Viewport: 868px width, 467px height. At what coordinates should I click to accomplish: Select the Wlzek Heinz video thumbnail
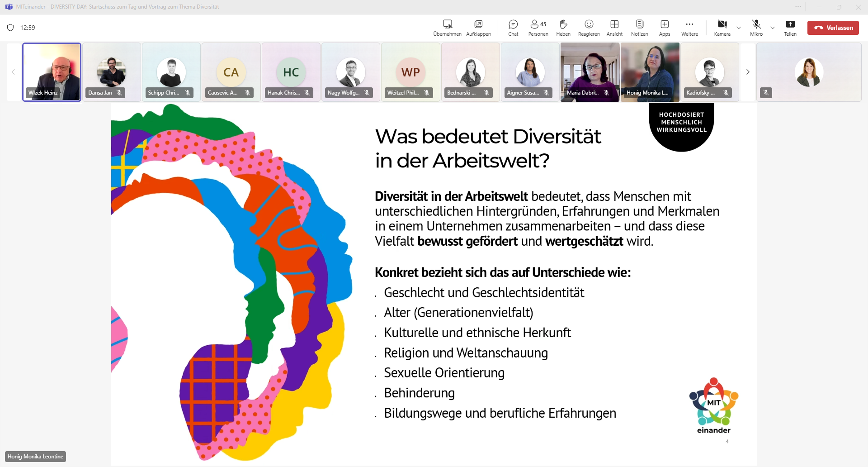point(52,71)
